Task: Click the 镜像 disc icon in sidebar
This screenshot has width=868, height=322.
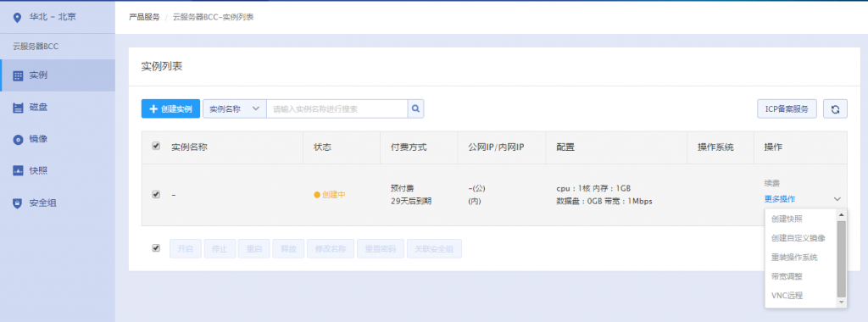Action: pos(18,140)
